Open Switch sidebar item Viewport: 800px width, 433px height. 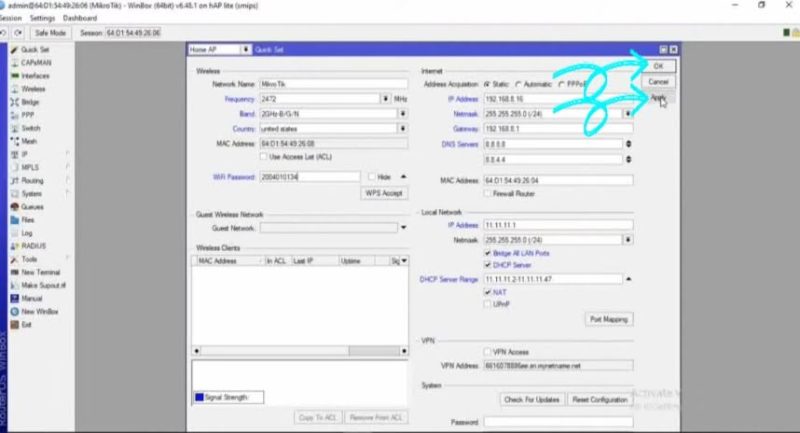point(26,128)
